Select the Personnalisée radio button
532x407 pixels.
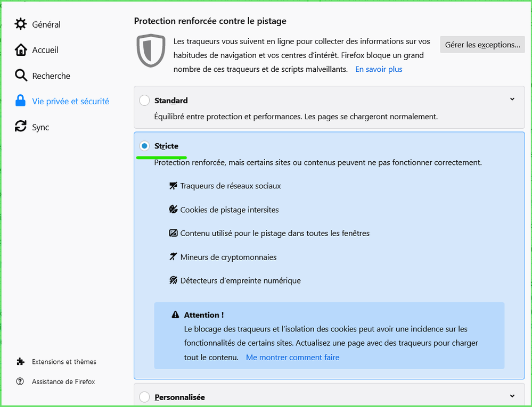(144, 397)
